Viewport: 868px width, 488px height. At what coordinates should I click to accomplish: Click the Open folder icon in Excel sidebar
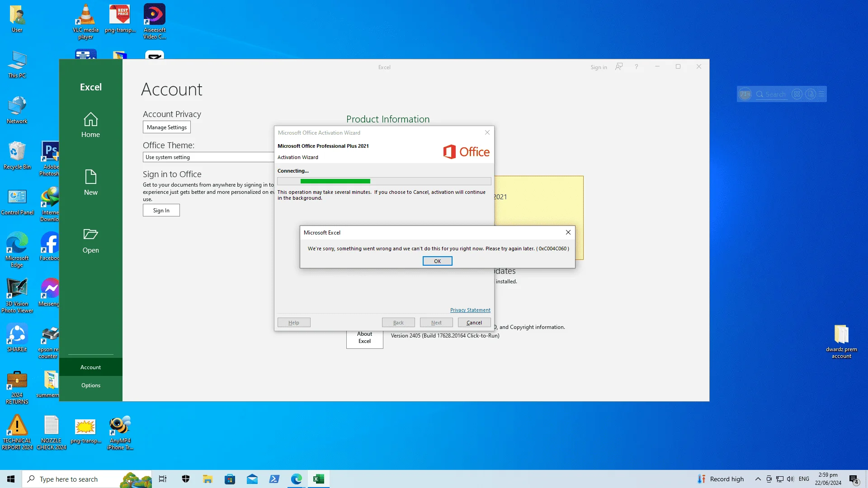click(x=90, y=234)
